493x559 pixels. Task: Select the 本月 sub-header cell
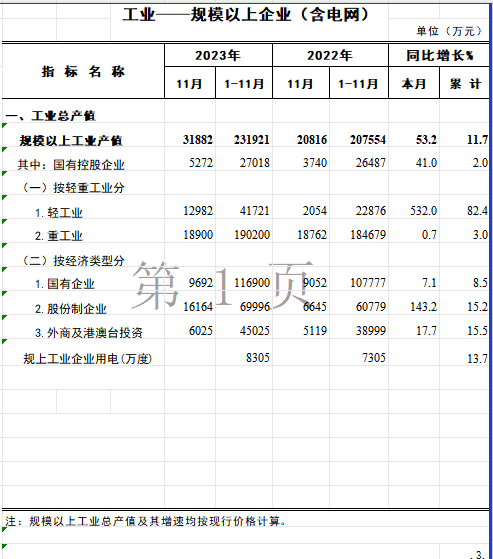414,83
